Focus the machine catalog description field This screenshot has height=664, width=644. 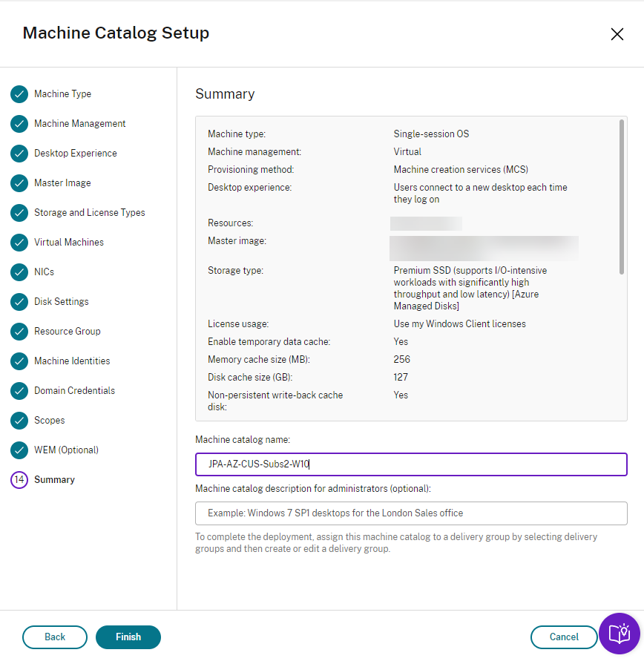(411, 513)
